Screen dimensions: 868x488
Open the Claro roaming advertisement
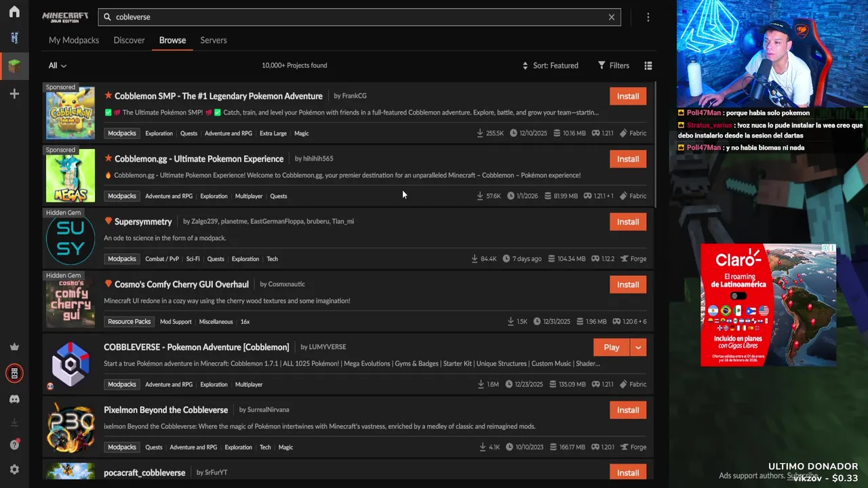click(768, 305)
